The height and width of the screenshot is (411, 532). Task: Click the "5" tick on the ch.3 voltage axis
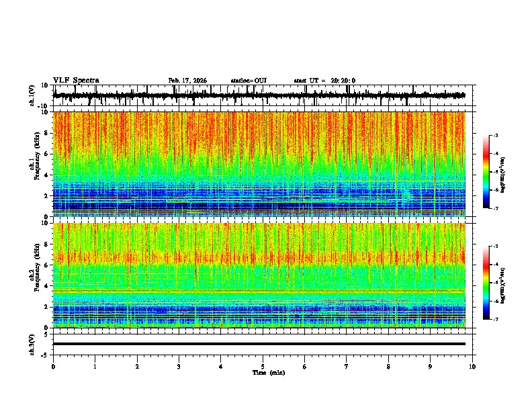[47, 334]
